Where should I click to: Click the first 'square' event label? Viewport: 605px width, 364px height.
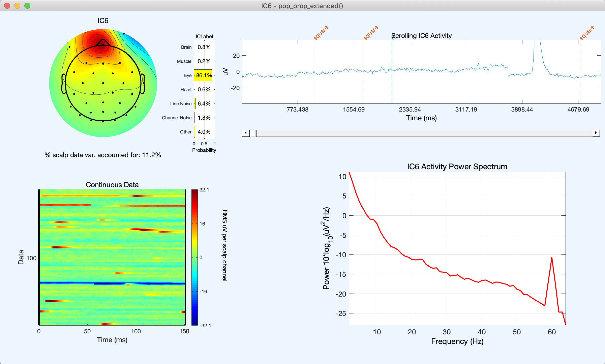321,33
